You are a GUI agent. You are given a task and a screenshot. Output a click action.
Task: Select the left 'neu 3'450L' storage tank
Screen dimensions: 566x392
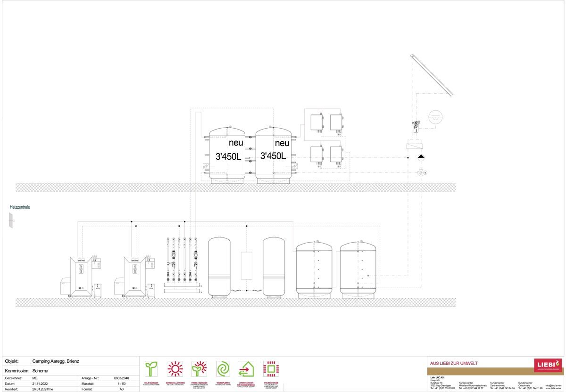click(227, 155)
